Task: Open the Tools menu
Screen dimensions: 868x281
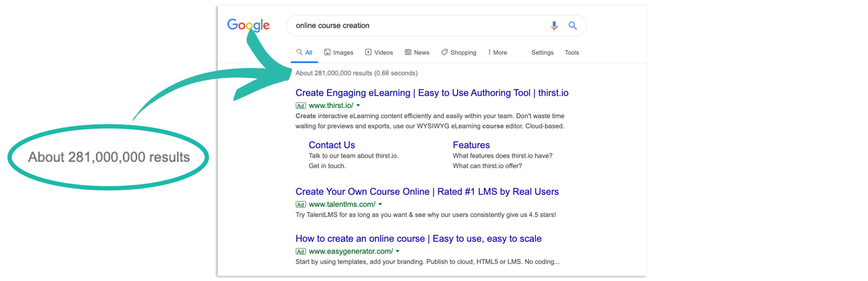Action: [x=572, y=53]
